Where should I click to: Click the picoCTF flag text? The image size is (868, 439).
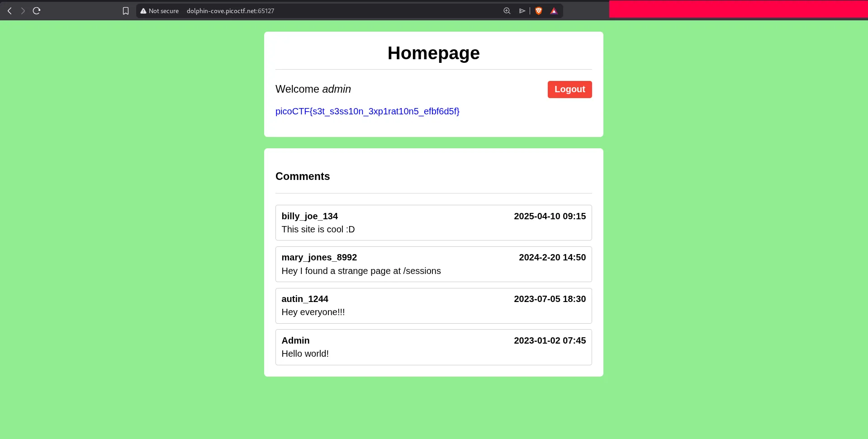pos(367,111)
